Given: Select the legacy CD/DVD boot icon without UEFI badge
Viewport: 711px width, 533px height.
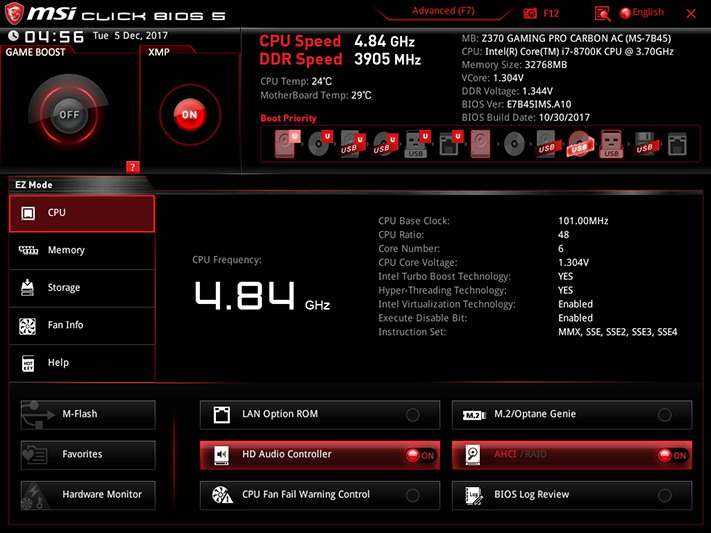Looking at the screenshot, I should click(x=514, y=144).
